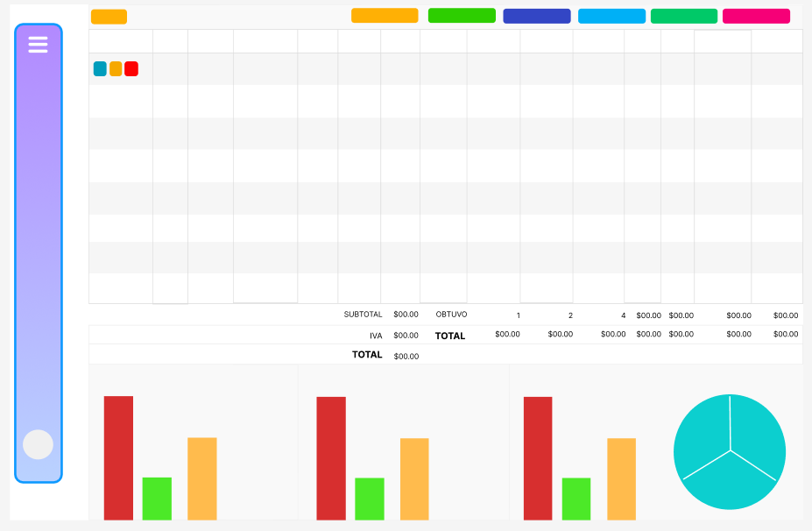Click the dark blue button in the top bar
Image resolution: width=812 pixels, height=531 pixels.
pyautogui.click(x=536, y=16)
